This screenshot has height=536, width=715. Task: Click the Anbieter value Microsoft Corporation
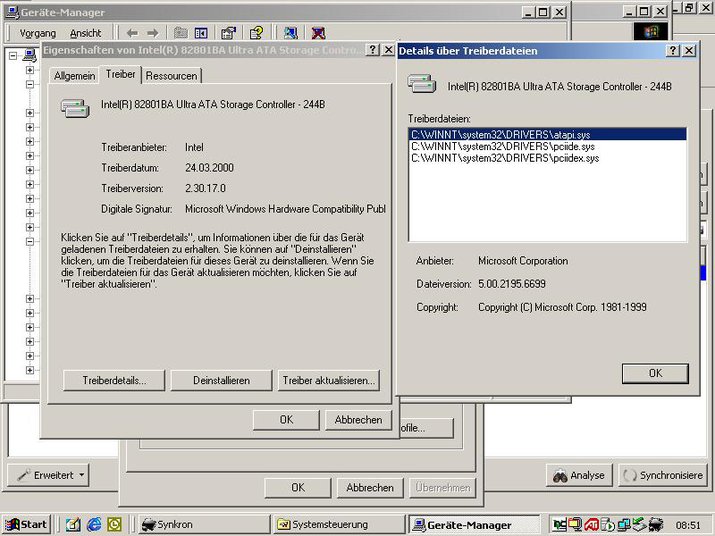[523, 261]
